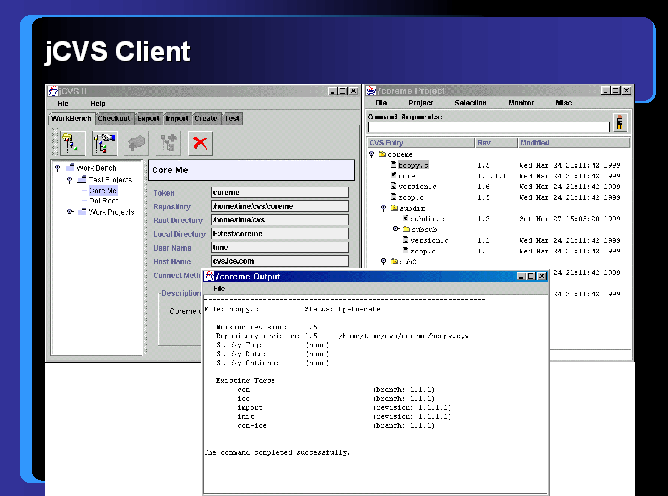Screen dimensions: 668x496
Task: Click the Command Arguments text field
Action: click(488, 127)
